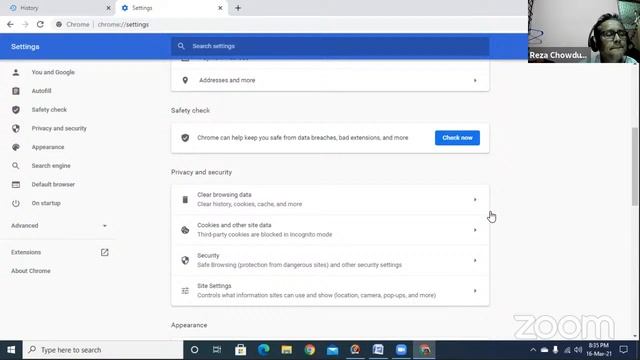This screenshot has width=640, height=360.
Task: Click the Safety check shield icon in sidebar
Action: point(16,110)
